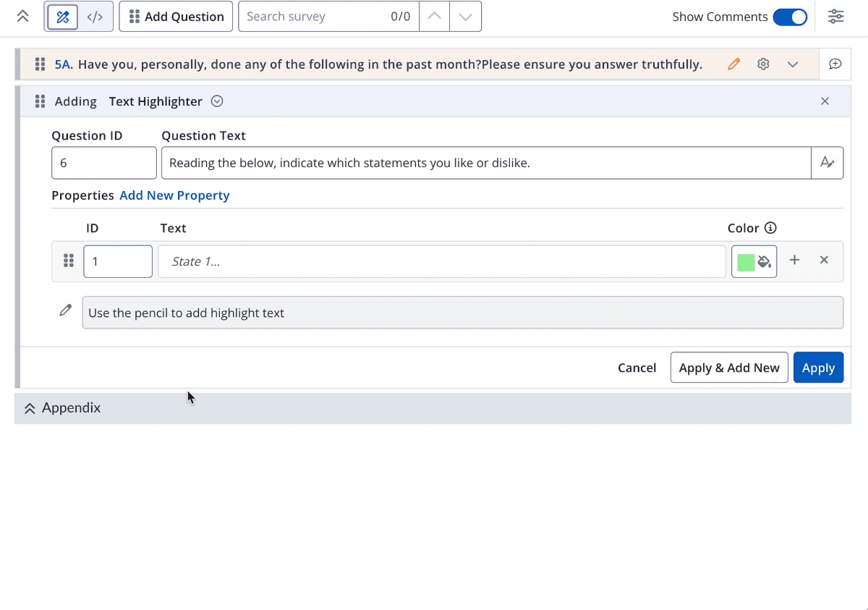Click the text formatting icon beside Question Text

point(827,163)
